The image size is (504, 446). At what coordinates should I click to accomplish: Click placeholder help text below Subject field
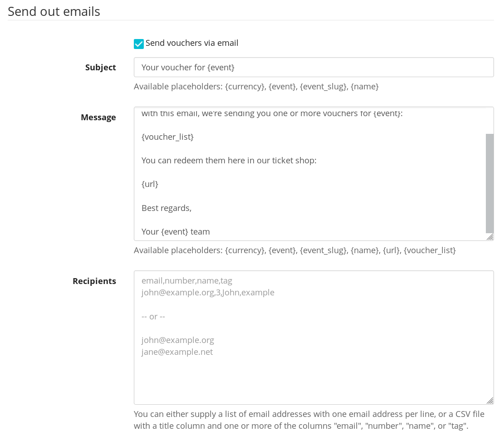tap(256, 86)
